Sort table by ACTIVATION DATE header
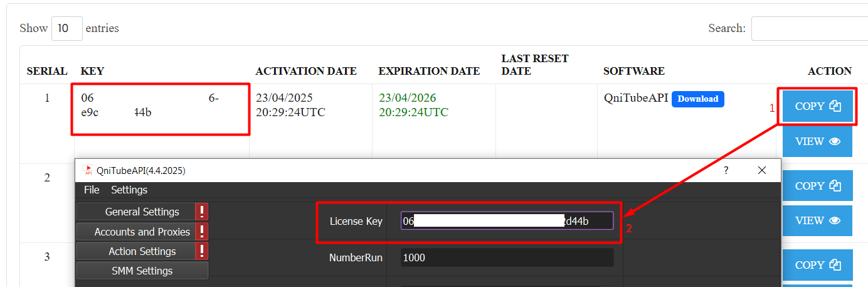 pyautogui.click(x=306, y=71)
